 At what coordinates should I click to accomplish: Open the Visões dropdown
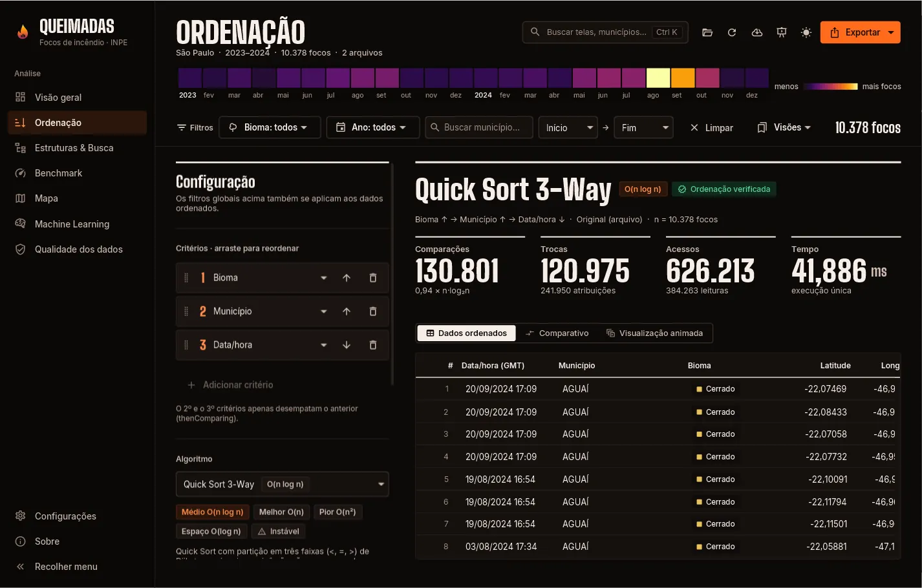pyautogui.click(x=784, y=127)
